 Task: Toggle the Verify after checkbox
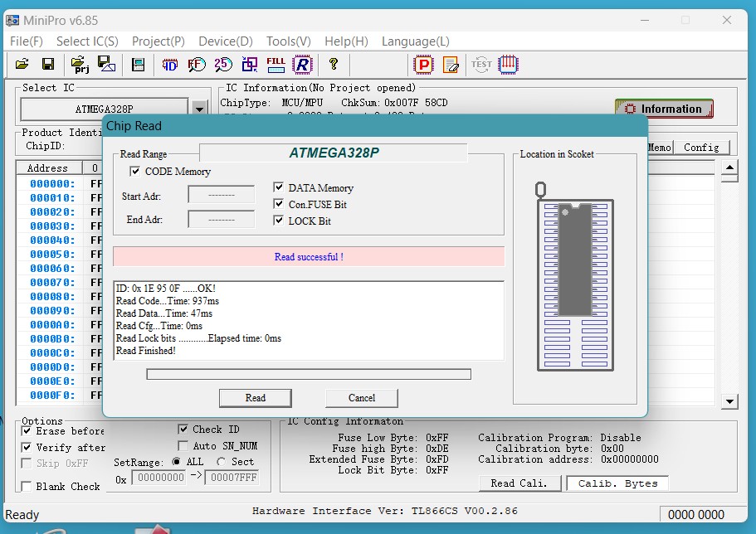point(27,447)
